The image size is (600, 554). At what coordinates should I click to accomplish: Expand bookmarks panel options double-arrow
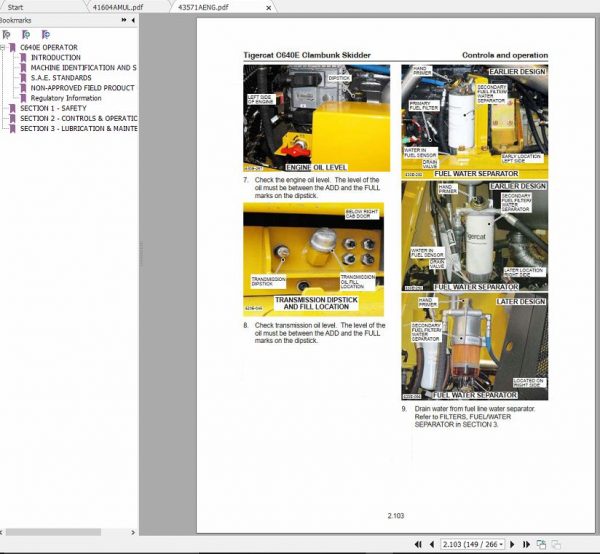pyautogui.click(x=124, y=20)
